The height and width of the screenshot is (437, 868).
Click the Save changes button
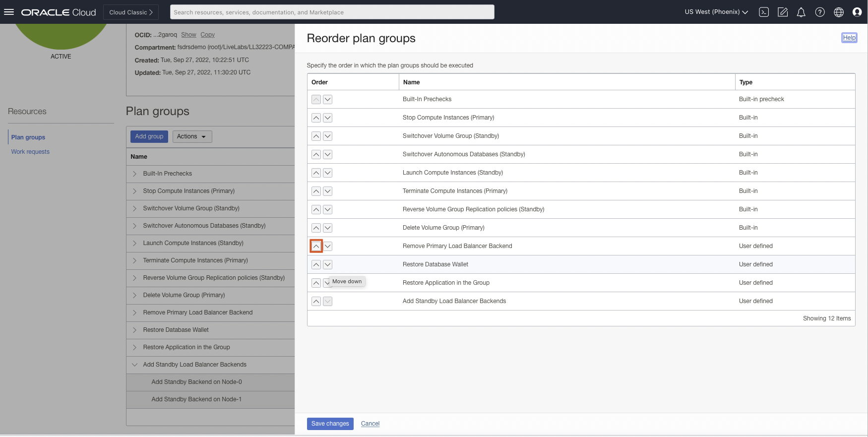(330, 424)
